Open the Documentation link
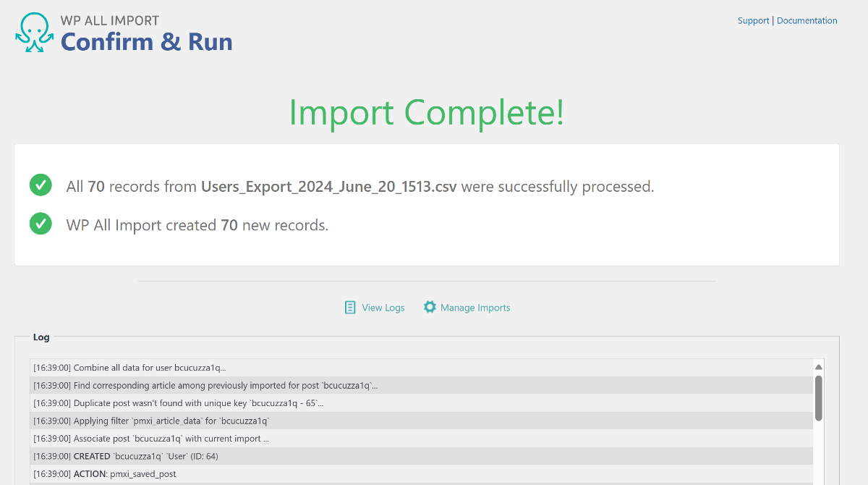The width and height of the screenshot is (868, 485). [x=807, y=21]
